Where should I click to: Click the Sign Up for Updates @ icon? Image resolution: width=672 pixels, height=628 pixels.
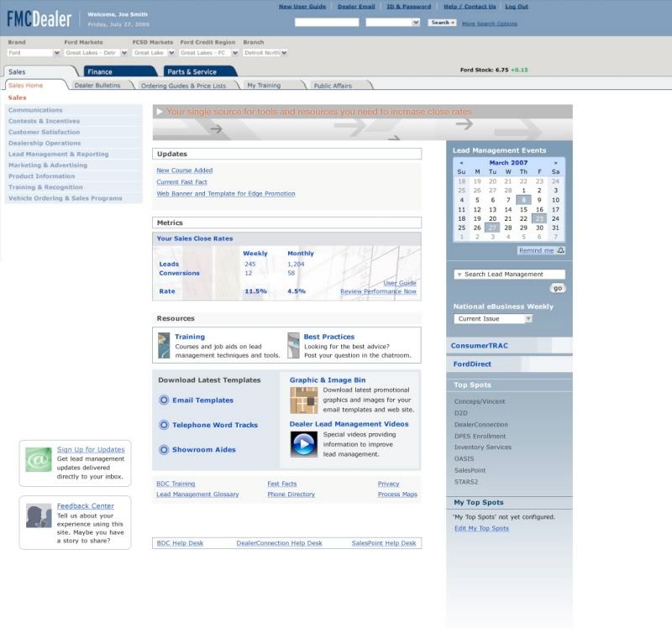39,459
